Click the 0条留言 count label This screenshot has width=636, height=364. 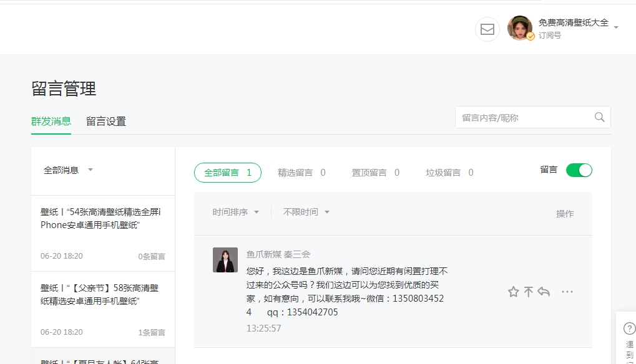click(x=152, y=256)
